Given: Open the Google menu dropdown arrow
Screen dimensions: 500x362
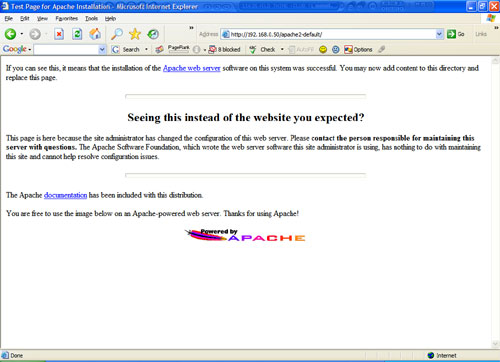Looking at the screenshot, I should click(x=30, y=50).
